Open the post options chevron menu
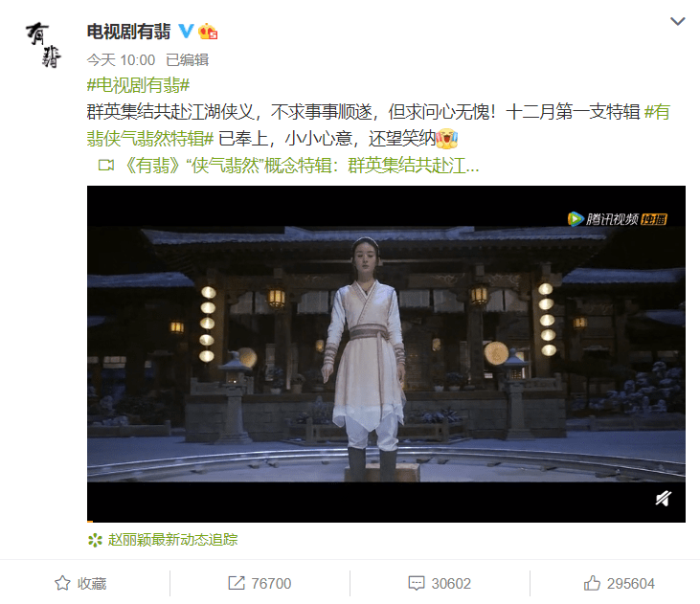Image resolution: width=700 pixels, height=604 pixels. (677, 21)
